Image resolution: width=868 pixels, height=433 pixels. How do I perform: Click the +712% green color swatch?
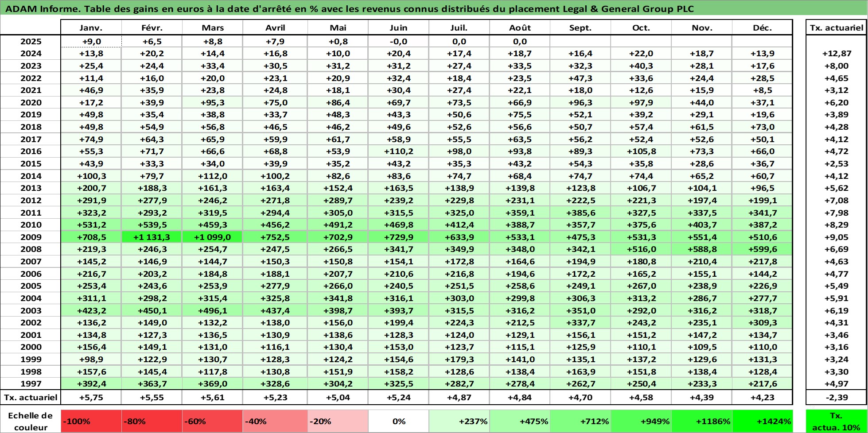click(580, 421)
